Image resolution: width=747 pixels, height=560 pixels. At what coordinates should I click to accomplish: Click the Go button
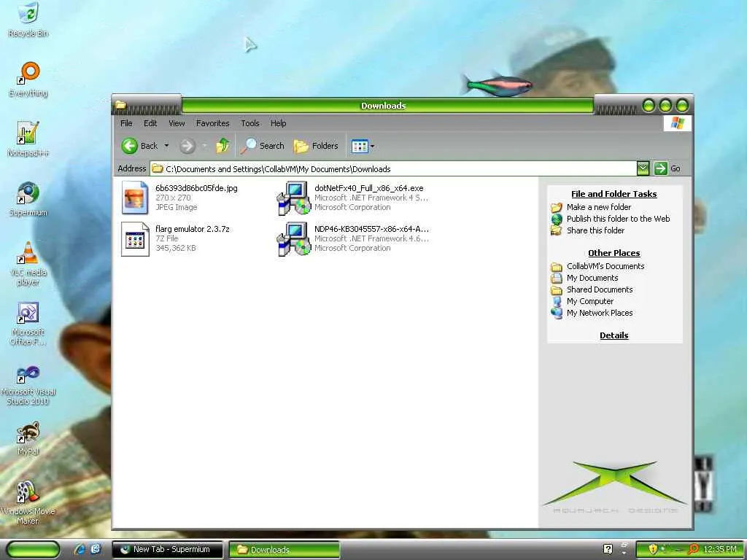[x=667, y=168]
